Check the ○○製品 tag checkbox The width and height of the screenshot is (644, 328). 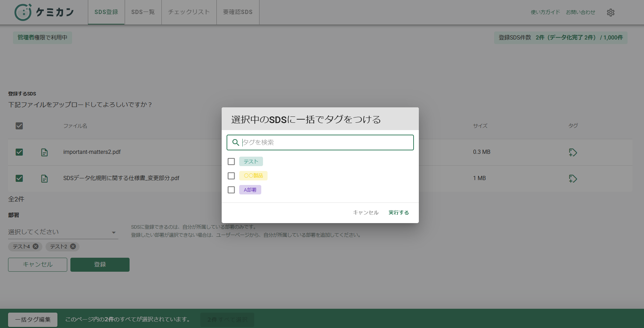pos(231,176)
